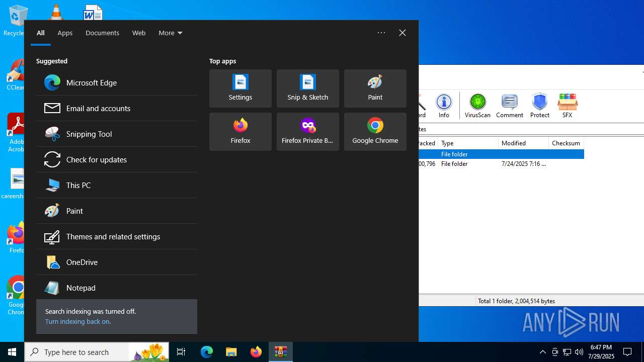Screen dimensions: 644x362
Task: Select the All search tab
Action: click(x=41, y=33)
